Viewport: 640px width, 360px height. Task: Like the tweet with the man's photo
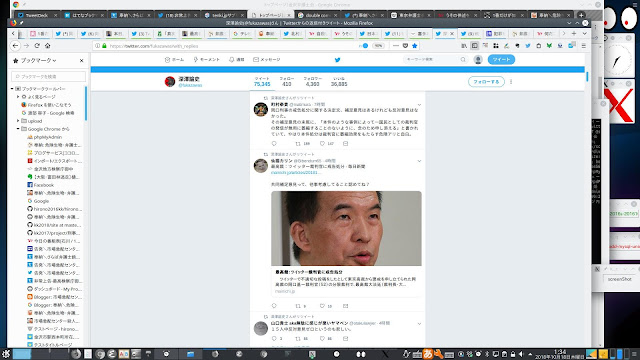point(322,306)
